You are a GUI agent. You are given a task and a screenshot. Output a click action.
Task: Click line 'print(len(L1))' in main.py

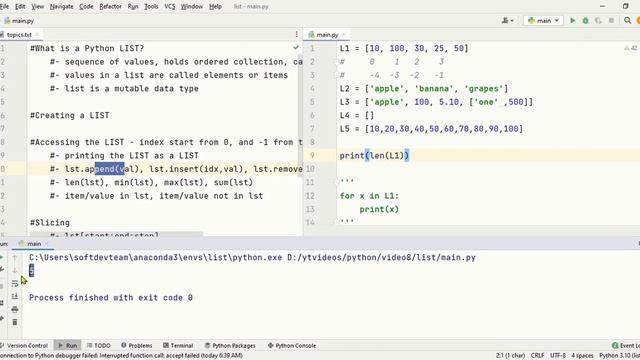[x=374, y=156]
